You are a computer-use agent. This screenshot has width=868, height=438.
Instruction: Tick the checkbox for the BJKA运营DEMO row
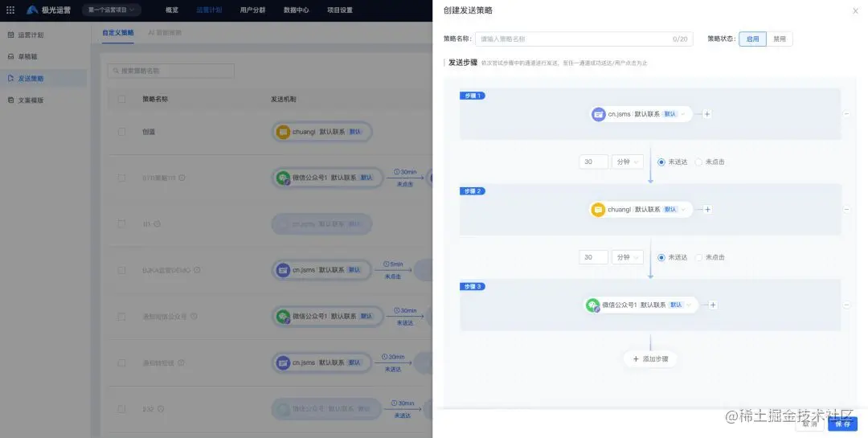[x=122, y=270]
